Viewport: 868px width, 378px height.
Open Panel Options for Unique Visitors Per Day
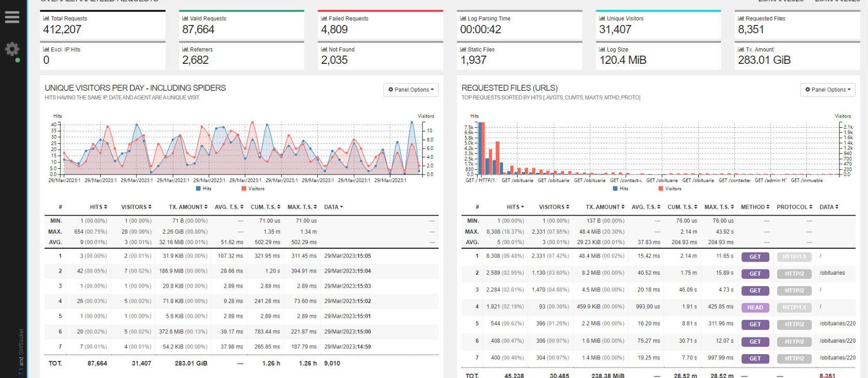point(411,90)
